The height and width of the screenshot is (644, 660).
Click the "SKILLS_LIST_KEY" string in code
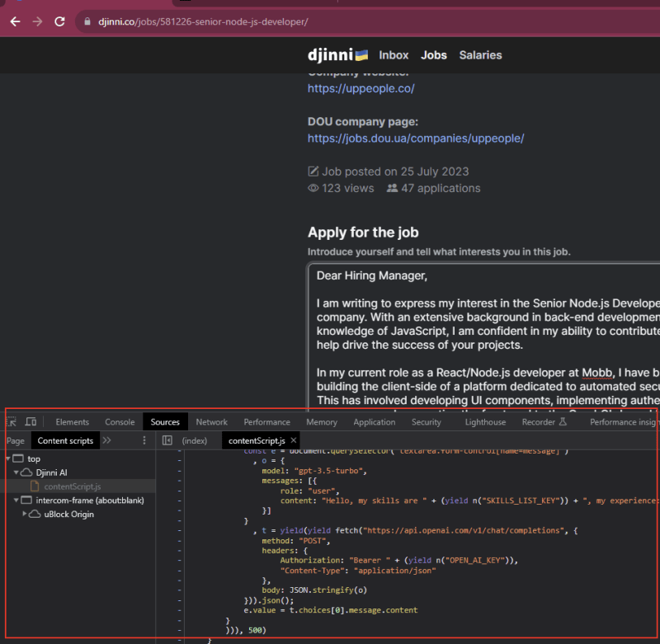tap(518, 501)
